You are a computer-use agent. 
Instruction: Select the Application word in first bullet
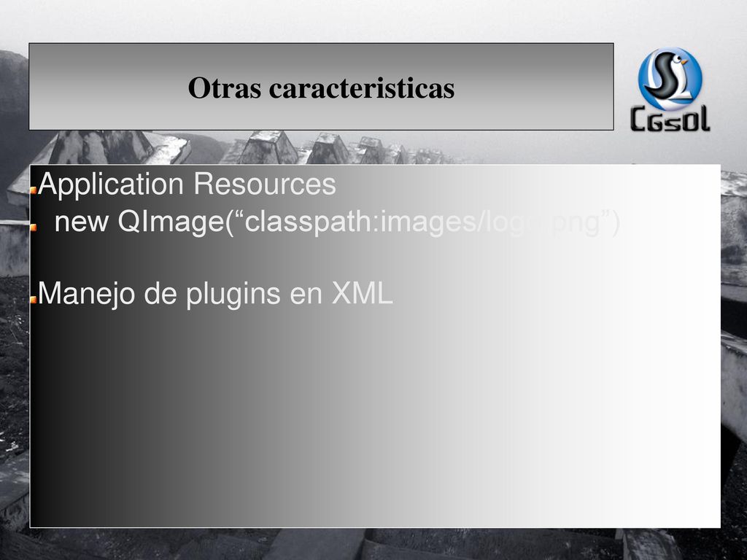111,185
